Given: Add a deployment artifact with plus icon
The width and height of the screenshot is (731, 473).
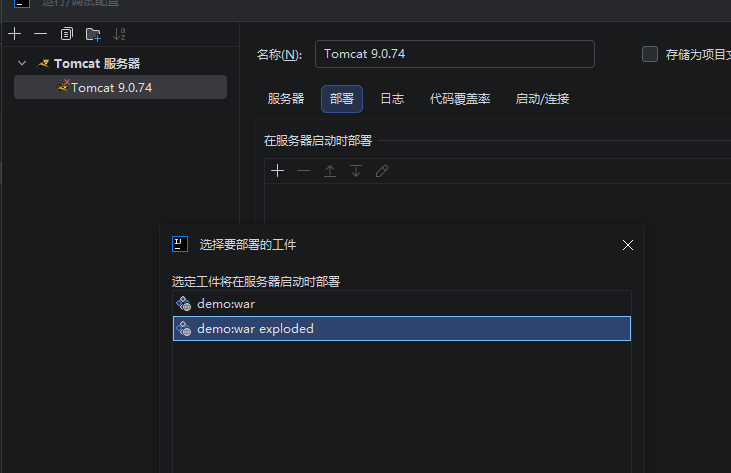Looking at the screenshot, I should (277, 171).
